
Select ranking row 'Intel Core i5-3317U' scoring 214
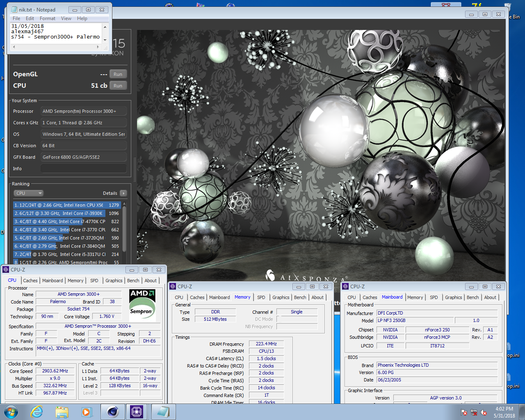coord(67,254)
